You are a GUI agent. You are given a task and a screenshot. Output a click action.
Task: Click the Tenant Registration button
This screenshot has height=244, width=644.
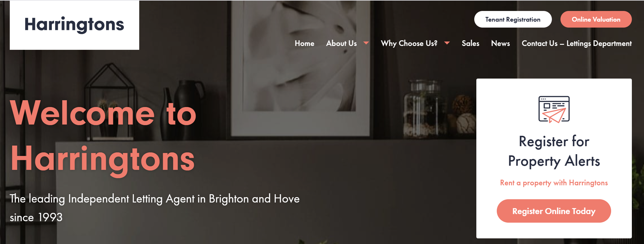click(x=513, y=19)
